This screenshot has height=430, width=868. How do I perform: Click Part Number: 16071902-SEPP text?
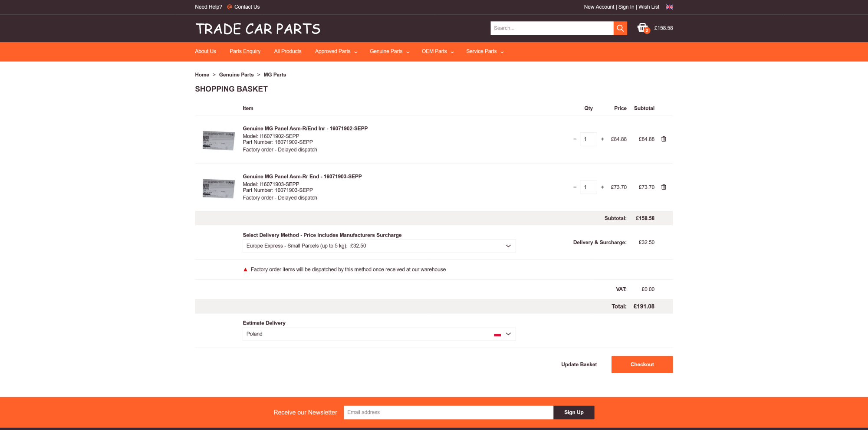[x=278, y=142]
